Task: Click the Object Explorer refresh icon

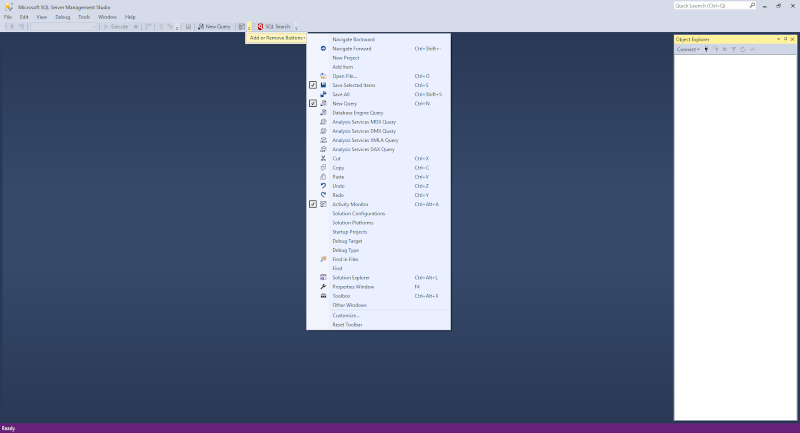Action: tap(743, 49)
